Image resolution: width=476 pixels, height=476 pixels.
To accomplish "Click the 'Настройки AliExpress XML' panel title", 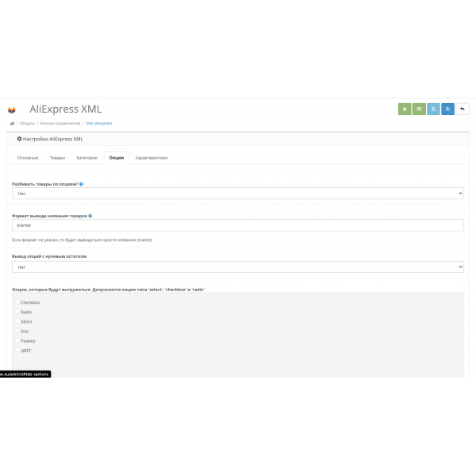I will [53, 139].
